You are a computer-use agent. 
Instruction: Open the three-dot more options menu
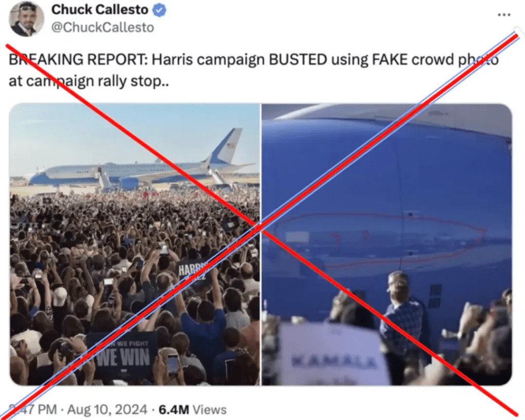(x=504, y=15)
